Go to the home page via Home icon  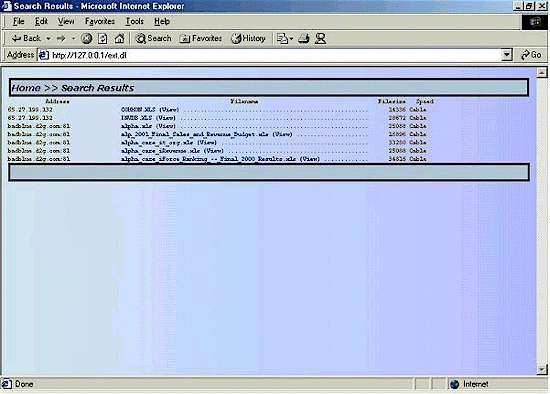[119, 38]
